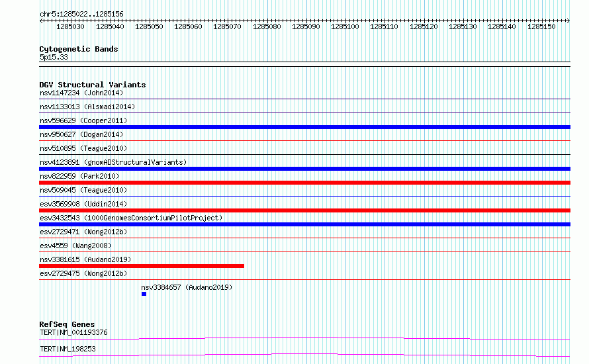Open variant nsv510895 (Teague2010)
Viewport: 589px width, 364px height.
coord(83,148)
